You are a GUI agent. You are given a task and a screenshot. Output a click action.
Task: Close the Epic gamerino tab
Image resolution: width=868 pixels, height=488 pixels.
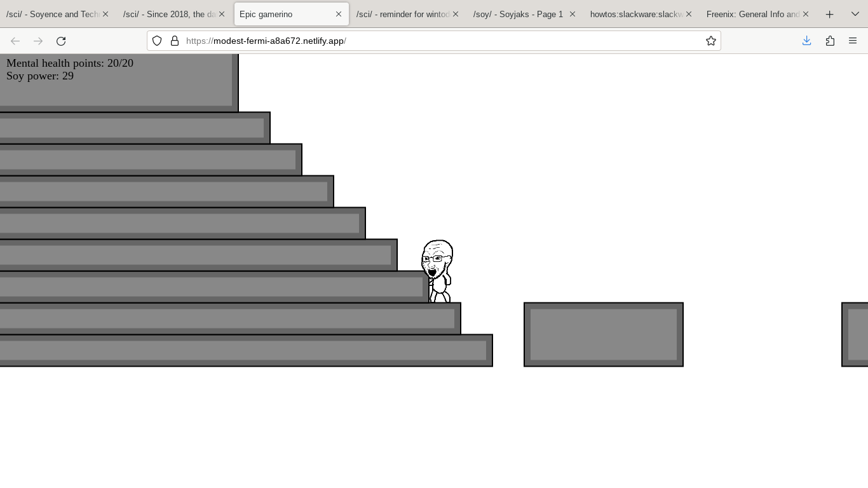pyautogui.click(x=339, y=14)
